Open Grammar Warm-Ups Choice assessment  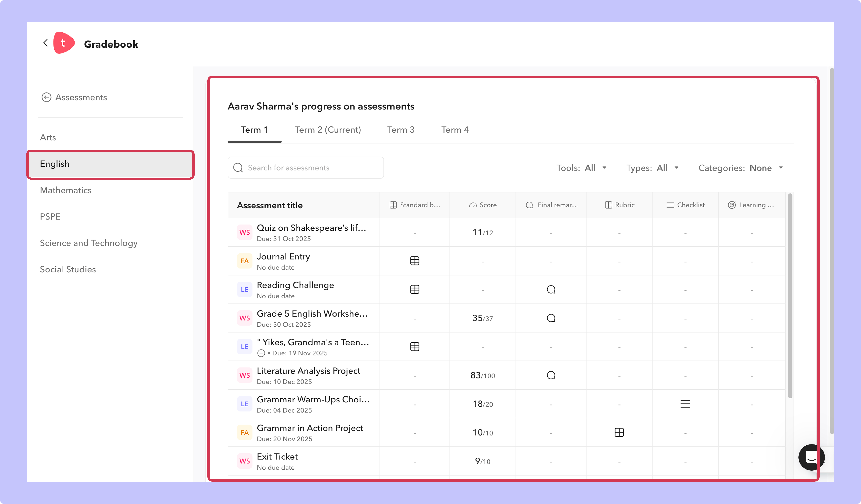[x=313, y=400]
